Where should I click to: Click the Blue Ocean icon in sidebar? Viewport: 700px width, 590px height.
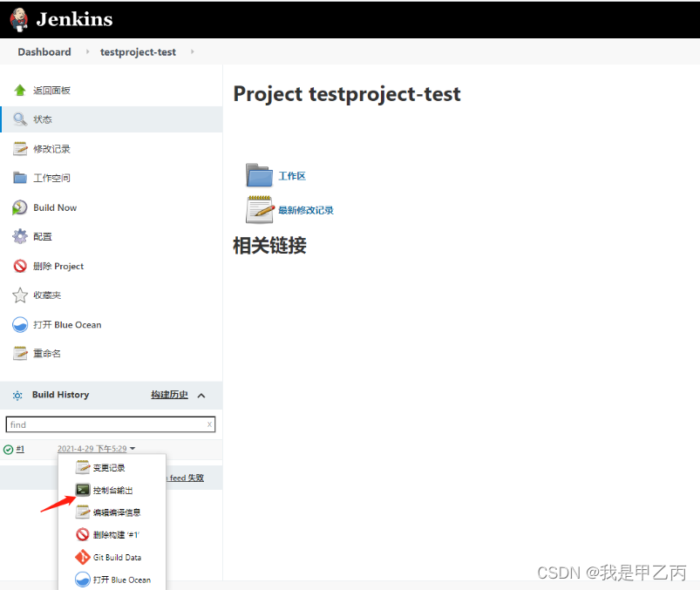(20, 324)
